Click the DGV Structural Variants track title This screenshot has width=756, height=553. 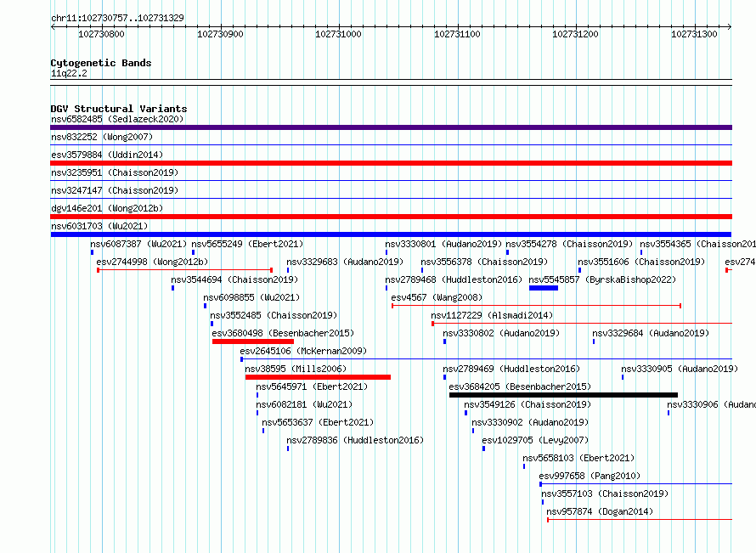tap(119, 109)
